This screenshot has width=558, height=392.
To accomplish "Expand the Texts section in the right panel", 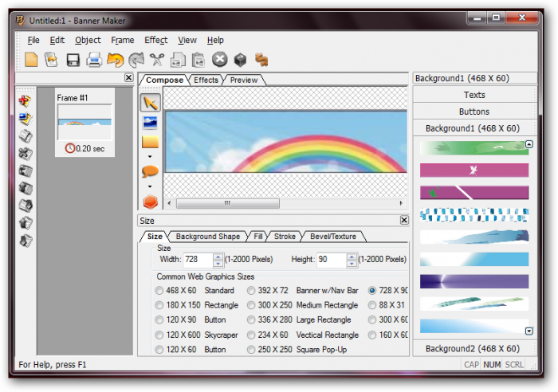I will pos(474,95).
